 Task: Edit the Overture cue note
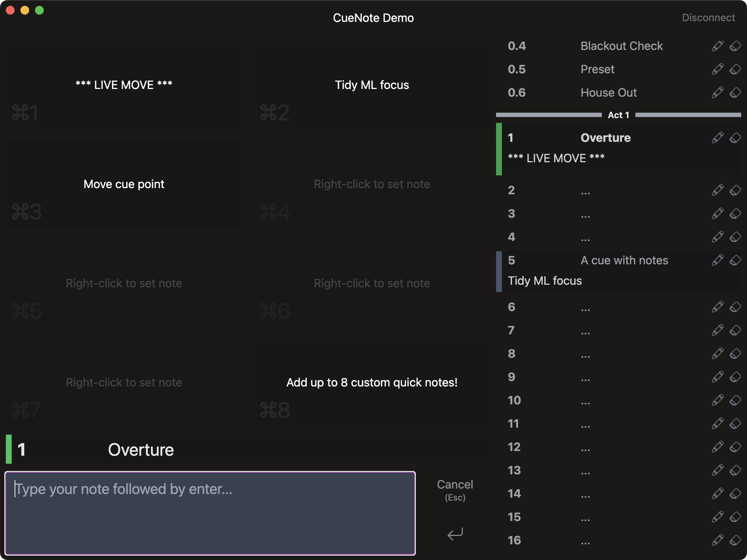click(717, 138)
